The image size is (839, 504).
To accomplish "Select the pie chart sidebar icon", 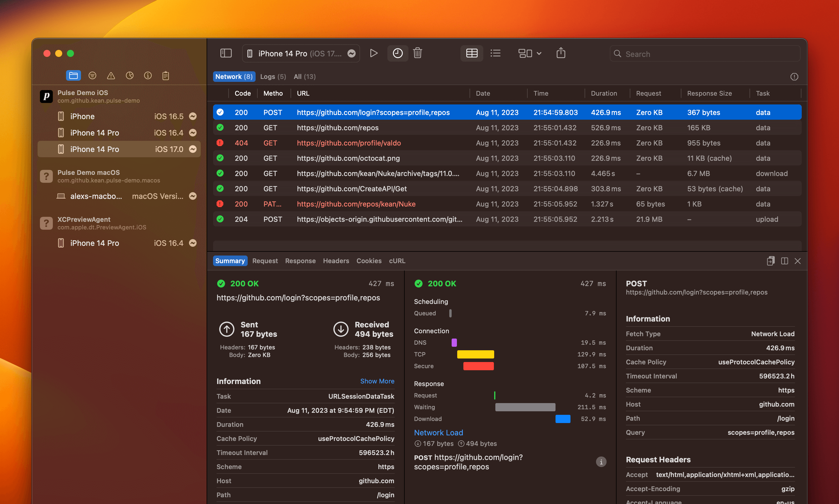I will point(129,76).
